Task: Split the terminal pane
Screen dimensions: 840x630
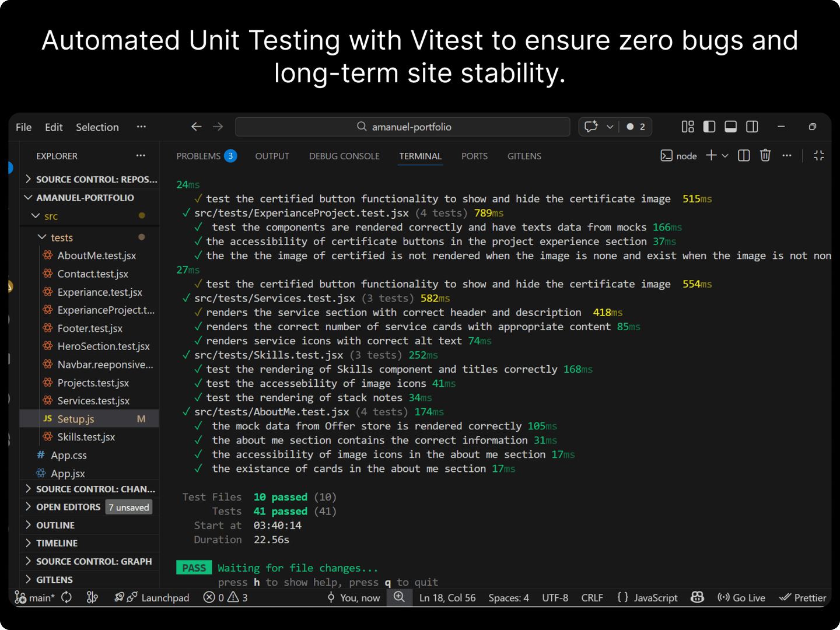Action: [x=743, y=155]
